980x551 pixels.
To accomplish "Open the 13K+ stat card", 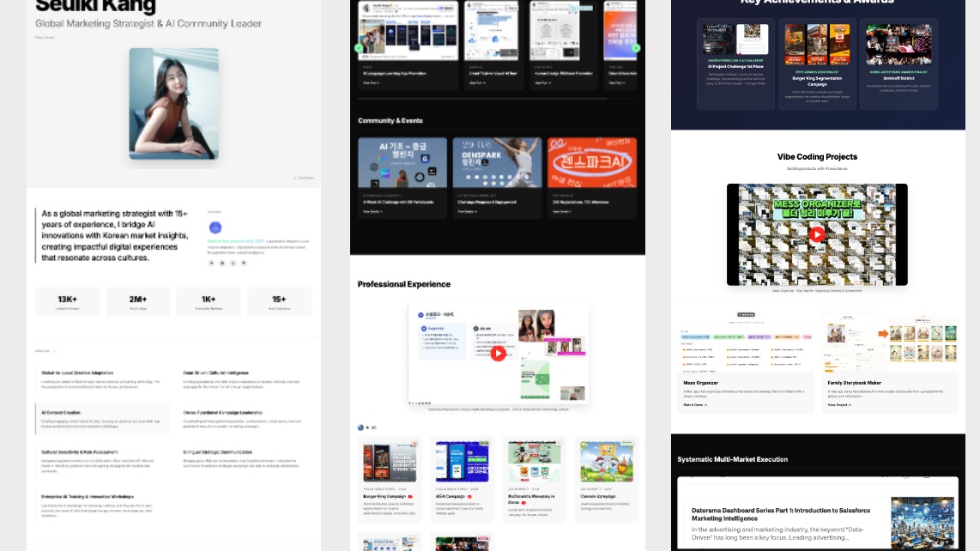I will coord(68,301).
